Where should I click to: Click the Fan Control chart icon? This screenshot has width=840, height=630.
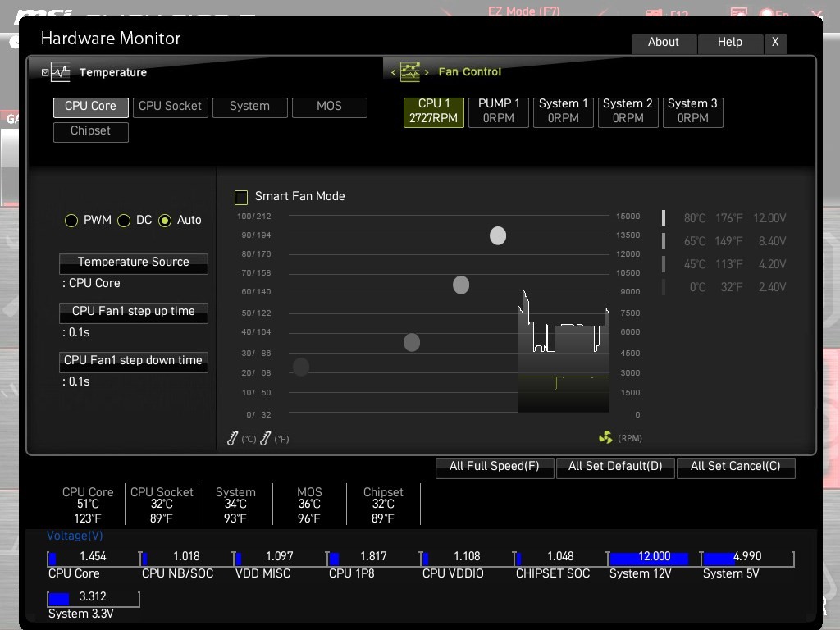click(410, 72)
